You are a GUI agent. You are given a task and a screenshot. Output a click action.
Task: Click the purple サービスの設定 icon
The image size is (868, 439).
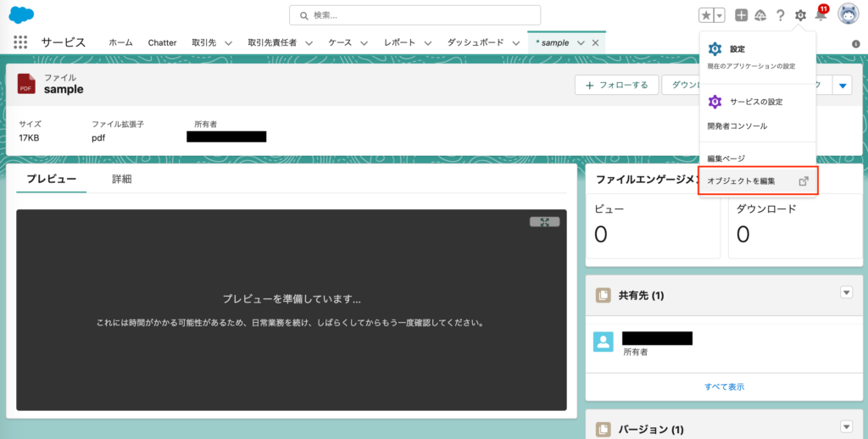pyautogui.click(x=715, y=102)
